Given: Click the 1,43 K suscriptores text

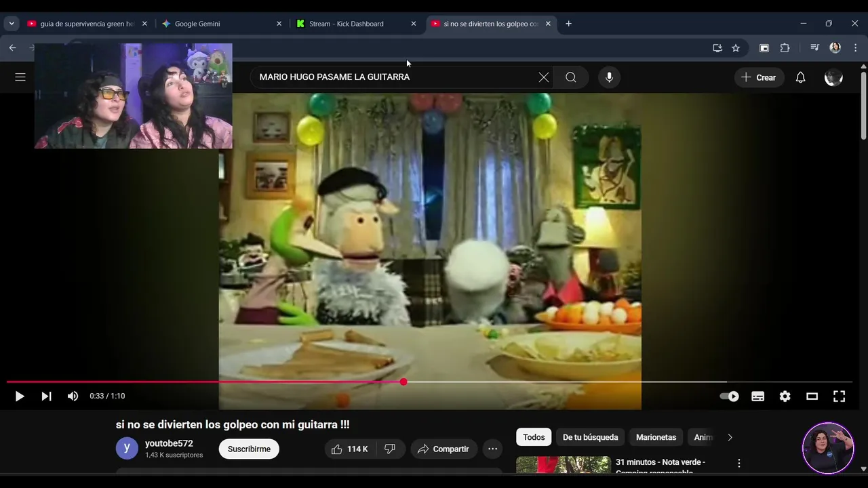Looking at the screenshot, I should pyautogui.click(x=174, y=455).
